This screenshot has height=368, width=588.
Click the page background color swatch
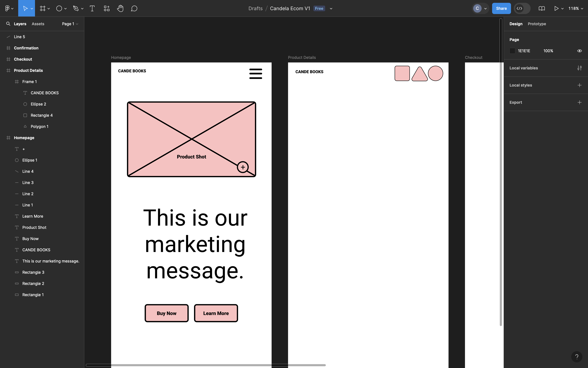tap(512, 51)
